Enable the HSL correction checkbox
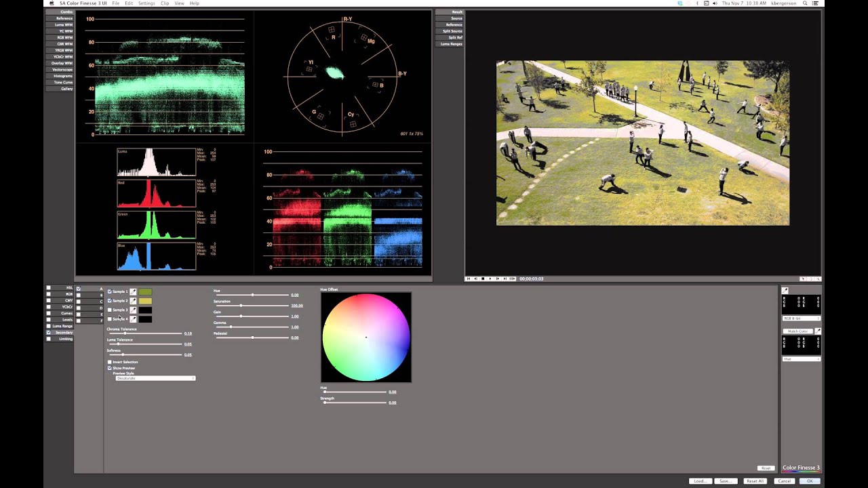 (48, 288)
